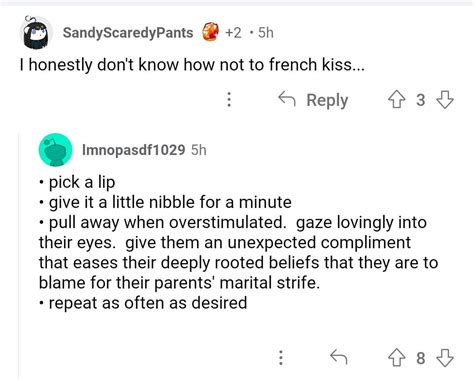
Task: Click the reply arrow icon next to Reply
Action: click(287, 99)
